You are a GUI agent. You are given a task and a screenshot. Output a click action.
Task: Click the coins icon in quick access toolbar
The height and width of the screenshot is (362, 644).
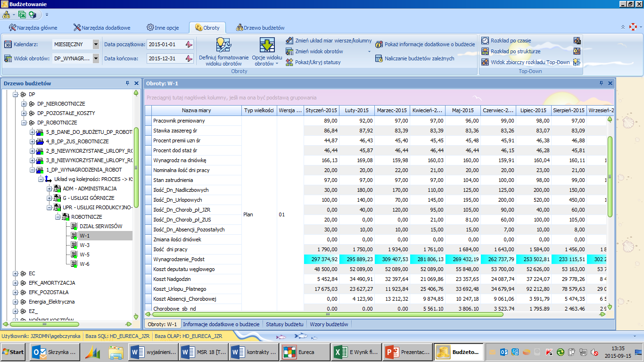(7, 15)
